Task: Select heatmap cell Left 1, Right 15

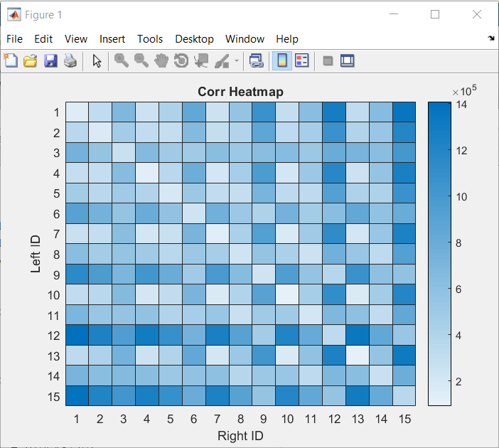Action: tap(404, 112)
